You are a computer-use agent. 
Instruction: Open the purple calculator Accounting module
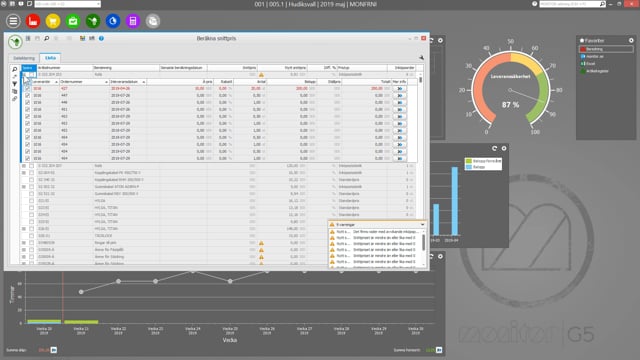click(133, 21)
